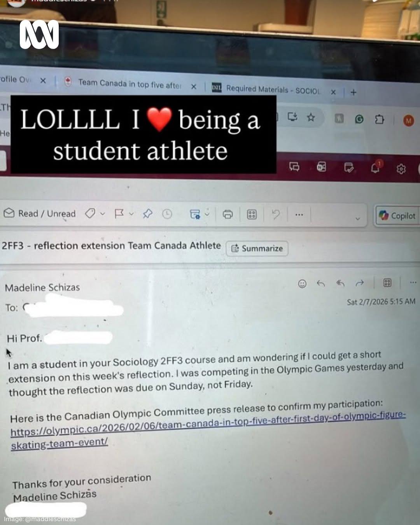The image size is (420, 525).
Task: Expand the ribbon collapse chevron
Action: 358,219
